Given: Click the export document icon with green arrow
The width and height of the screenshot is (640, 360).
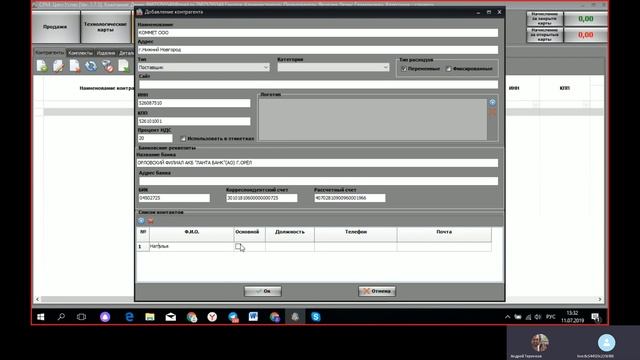Looking at the screenshot, I should pos(124,66).
